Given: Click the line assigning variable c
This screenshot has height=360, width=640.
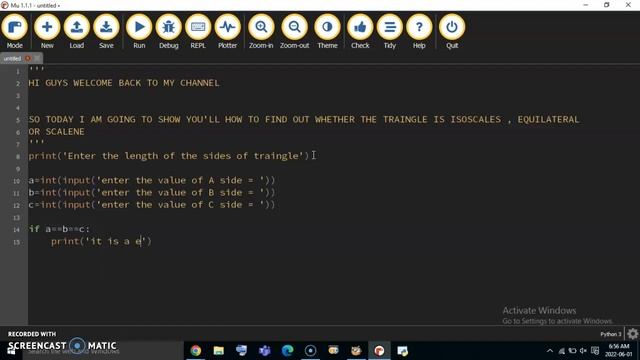Looking at the screenshot, I should (152, 204).
